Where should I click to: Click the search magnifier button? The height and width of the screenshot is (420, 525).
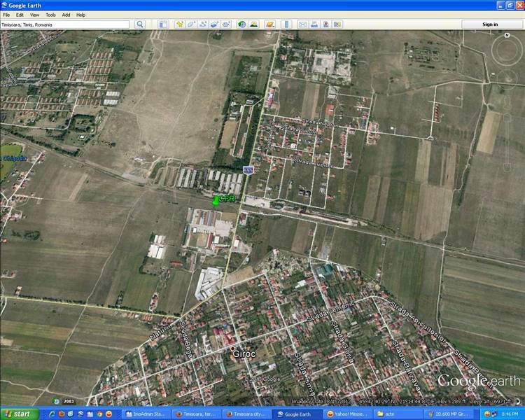pos(140,24)
